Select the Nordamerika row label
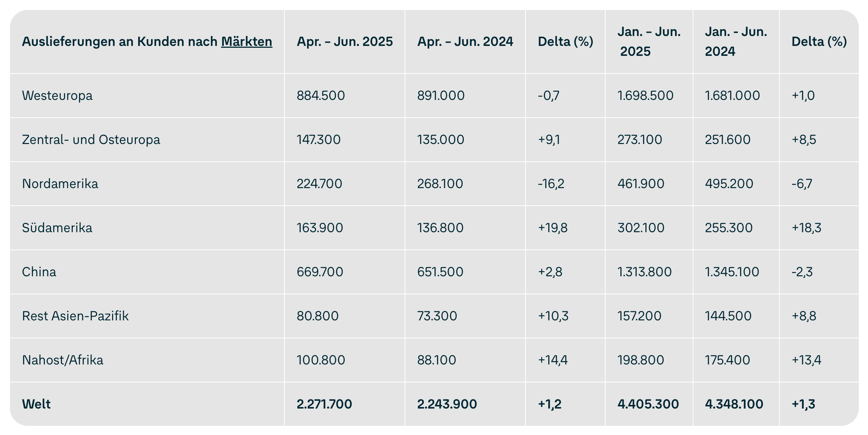This screenshot has height=435, width=868. 60,184
